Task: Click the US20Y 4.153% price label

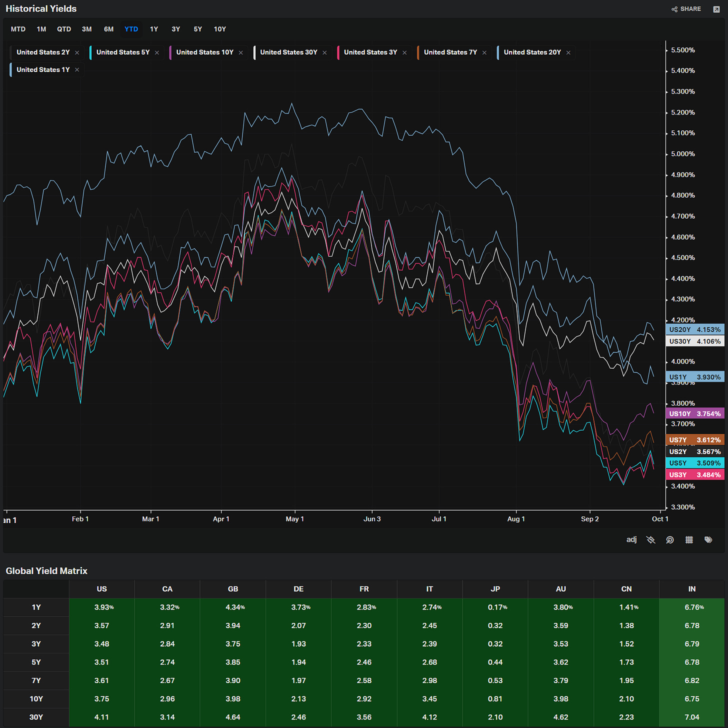Action: click(695, 329)
